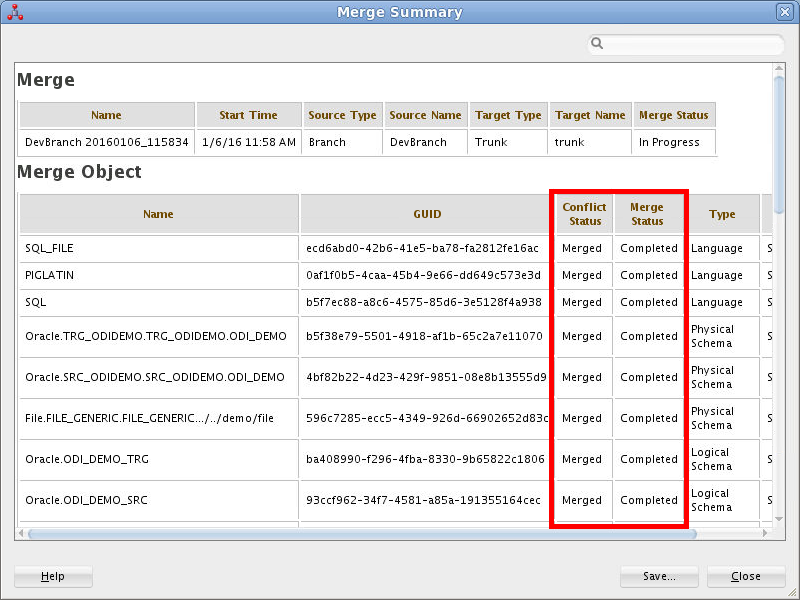800x600 pixels.
Task: Select Merge Object Name column header
Action: tap(159, 214)
